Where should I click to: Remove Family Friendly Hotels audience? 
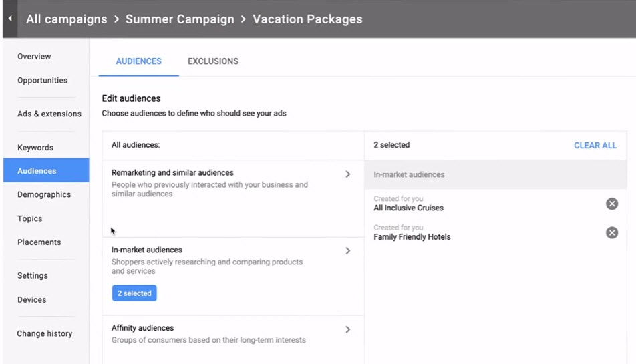pos(612,232)
